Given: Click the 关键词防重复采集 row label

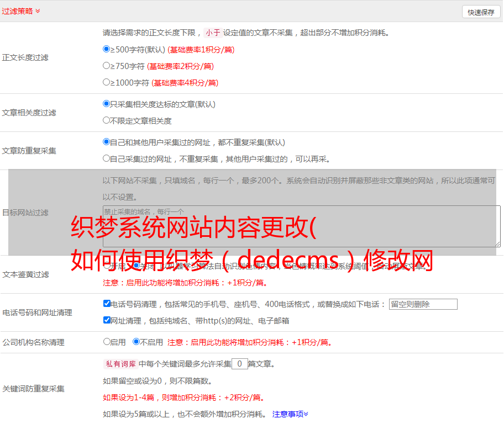Looking at the screenshot, I should click(x=33, y=389).
